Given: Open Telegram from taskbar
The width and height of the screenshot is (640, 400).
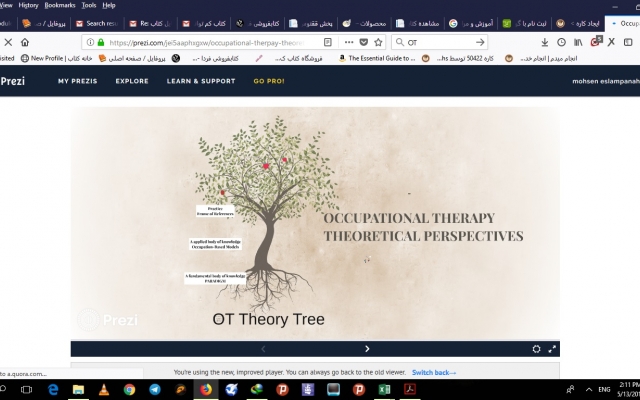Looking at the screenshot, I should click(155, 389).
